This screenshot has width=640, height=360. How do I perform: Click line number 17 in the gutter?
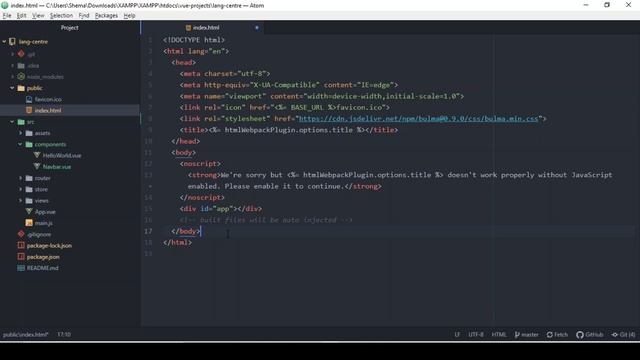[148, 231]
